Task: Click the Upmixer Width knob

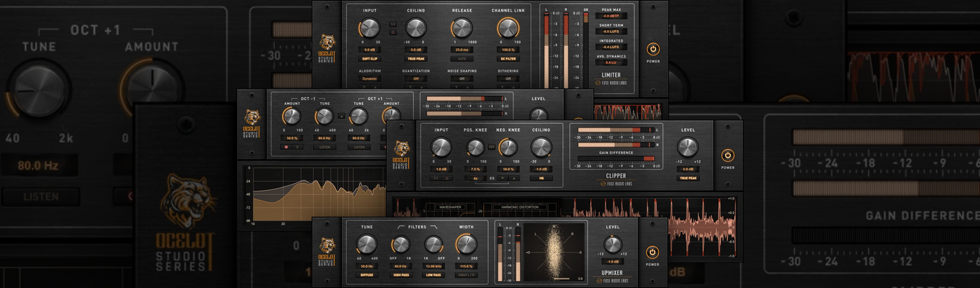Action: click(466, 244)
